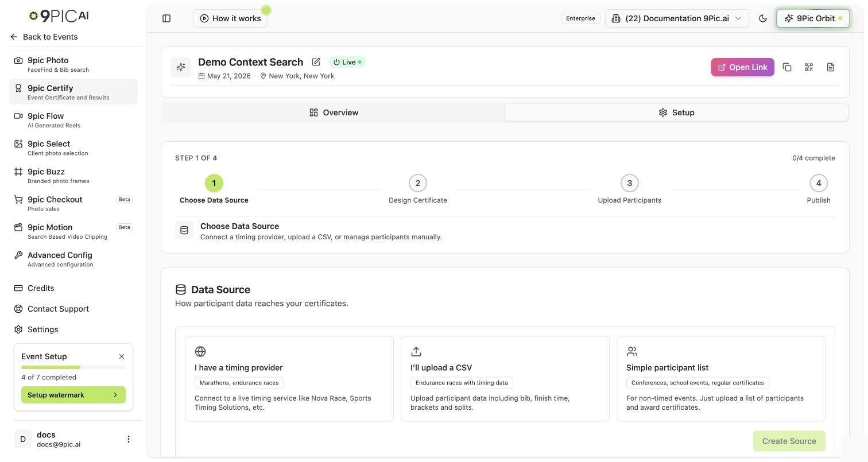Click the Setup watermark button
Image resolution: width=868 pixels, height=462 pixels.
pos(73,395)
